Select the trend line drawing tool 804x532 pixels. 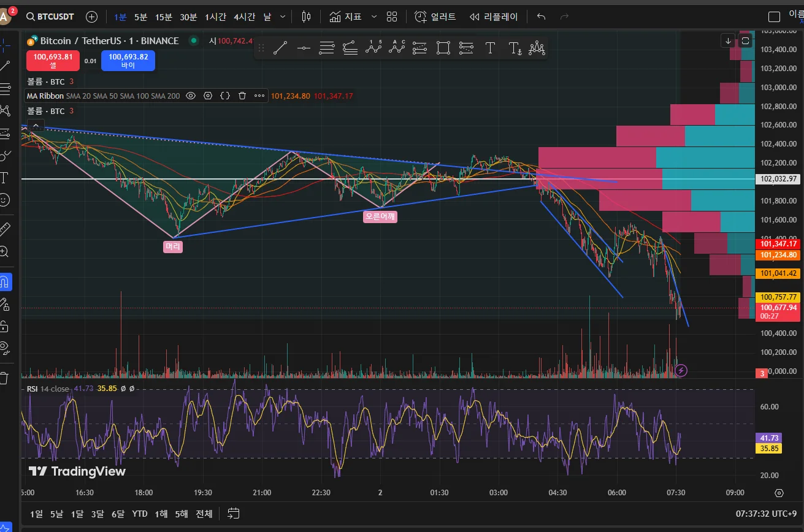(280, 48)
